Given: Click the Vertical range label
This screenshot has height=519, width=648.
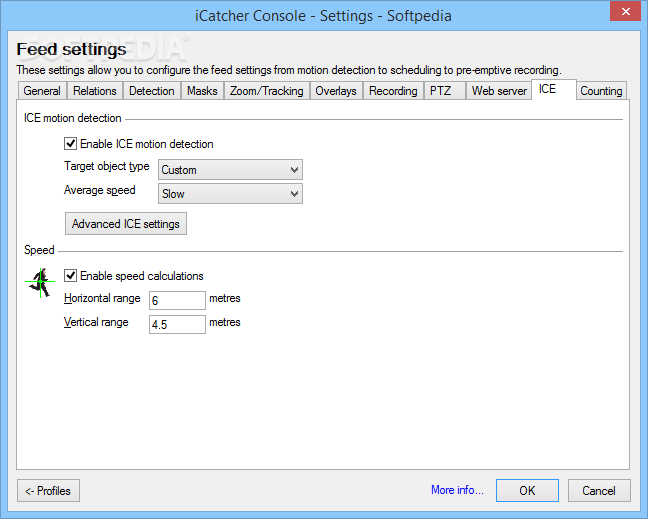Looking at the screenshot, I should point(96,322).
